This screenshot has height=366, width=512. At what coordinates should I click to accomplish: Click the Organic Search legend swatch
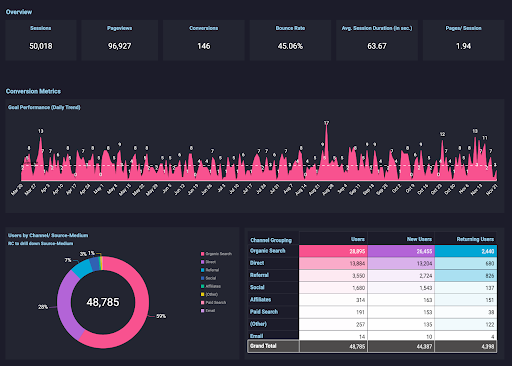(202, 254)
